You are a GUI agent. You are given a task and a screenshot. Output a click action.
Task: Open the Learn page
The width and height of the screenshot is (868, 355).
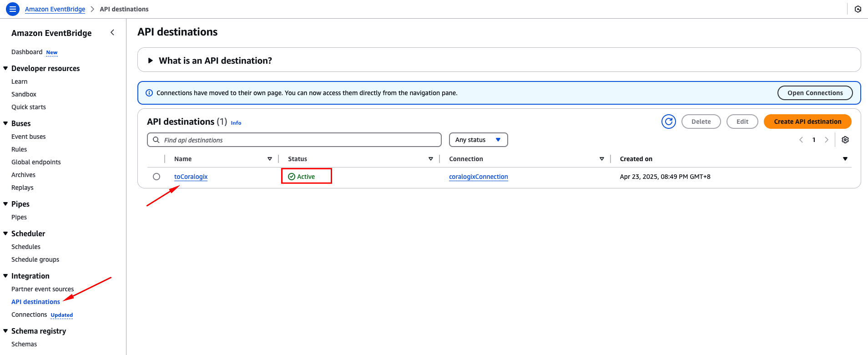[20, 81]
